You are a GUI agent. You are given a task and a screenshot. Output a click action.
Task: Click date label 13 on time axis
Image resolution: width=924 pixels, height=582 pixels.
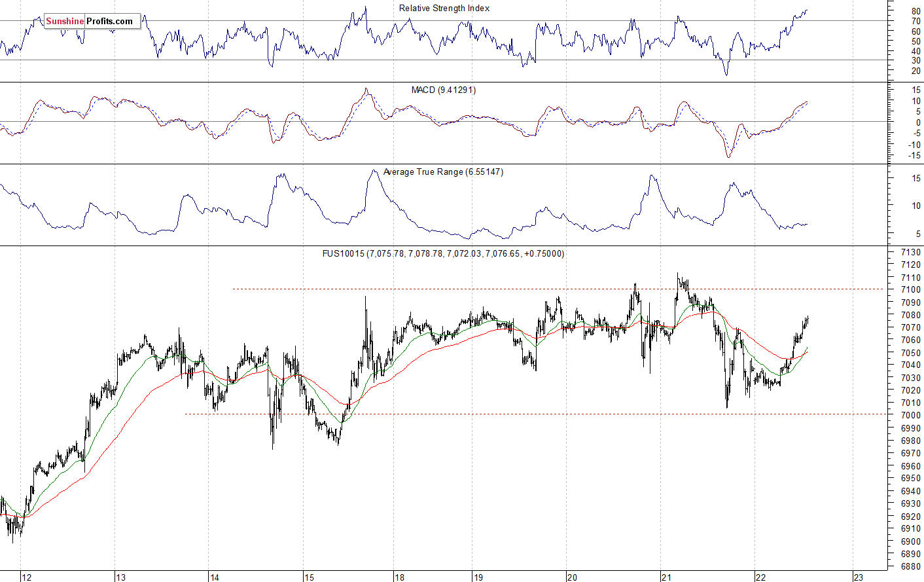[x=120, y=577]
